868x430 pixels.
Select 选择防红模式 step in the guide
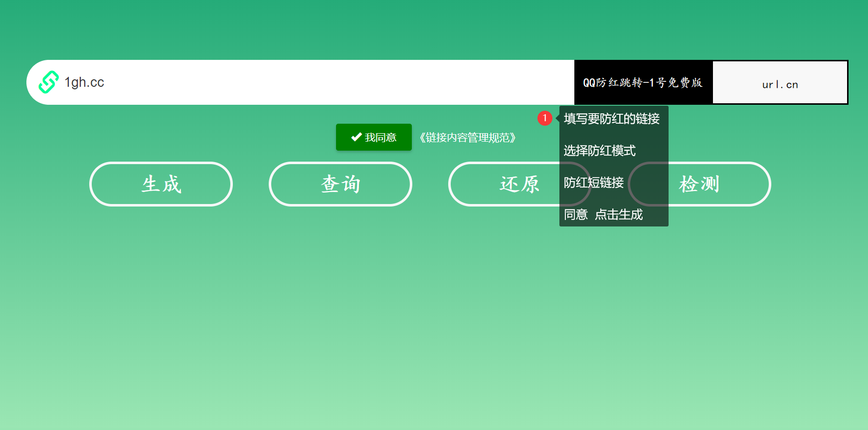[x=599, y=151]
